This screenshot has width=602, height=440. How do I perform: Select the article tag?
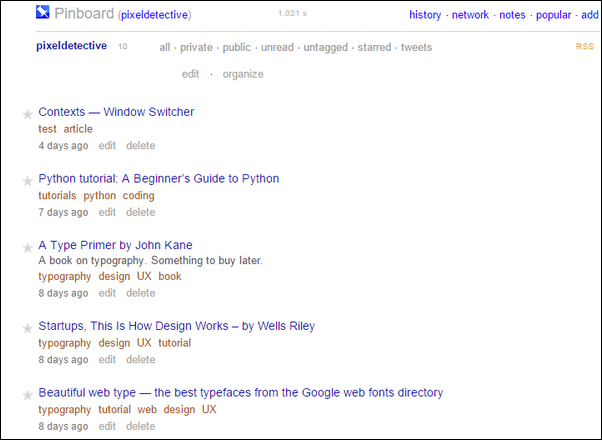[x=78, y=129]
